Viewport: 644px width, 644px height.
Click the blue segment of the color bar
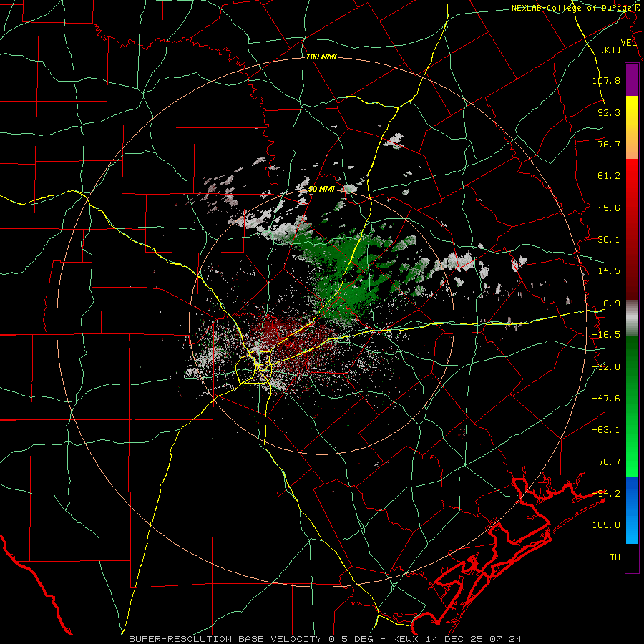(x=632, y=510)
